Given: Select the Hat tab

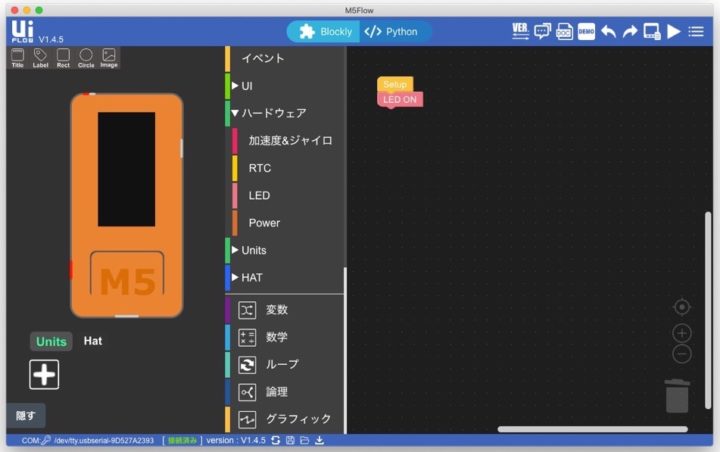Looking at the screenshot, I should [92, 341].
